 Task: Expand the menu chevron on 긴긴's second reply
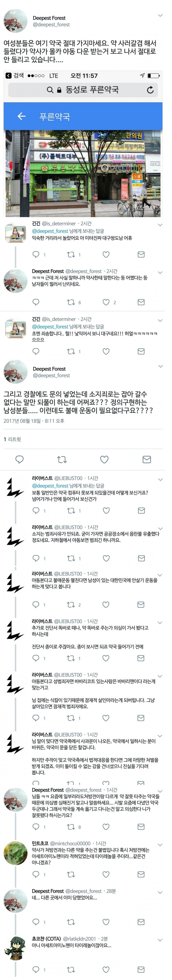point(160,321)
